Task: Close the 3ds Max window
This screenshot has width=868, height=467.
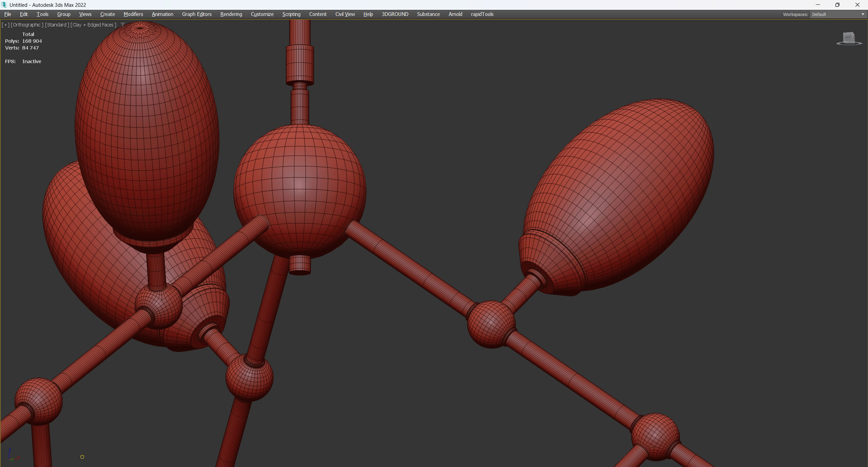Action: 857,5
